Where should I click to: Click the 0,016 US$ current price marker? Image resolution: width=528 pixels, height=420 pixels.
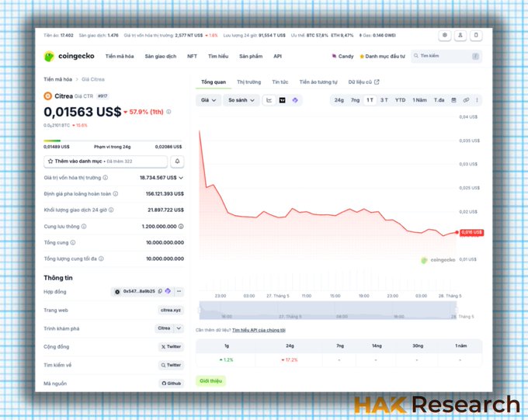click(x=471, y=233)
